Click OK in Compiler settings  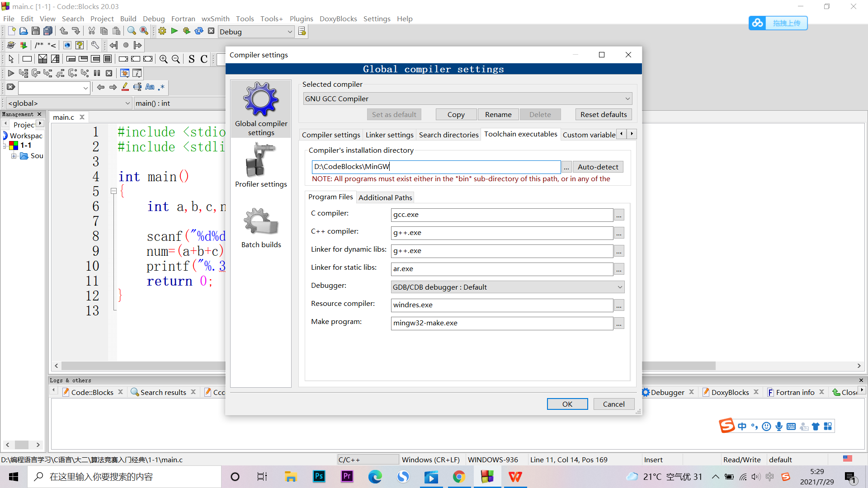tap(567, 404)
